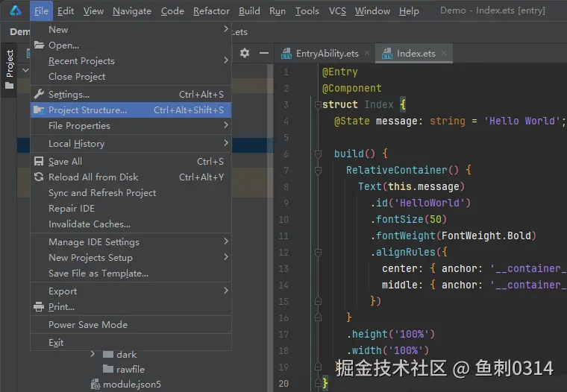Expand Local History submenu arrow
This screenshot has width=567, height=392.
(226, 142)
